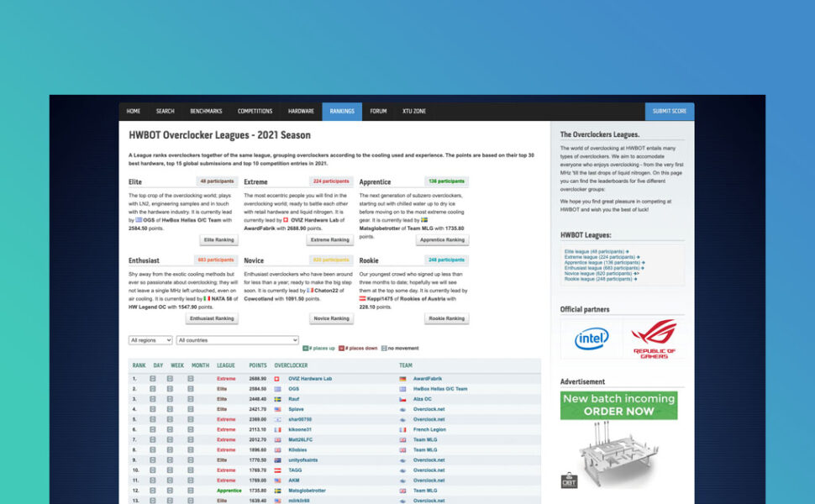Go to the HOME menu item
The width and height of the screenshot is (815, 504).
coord(134,111)
